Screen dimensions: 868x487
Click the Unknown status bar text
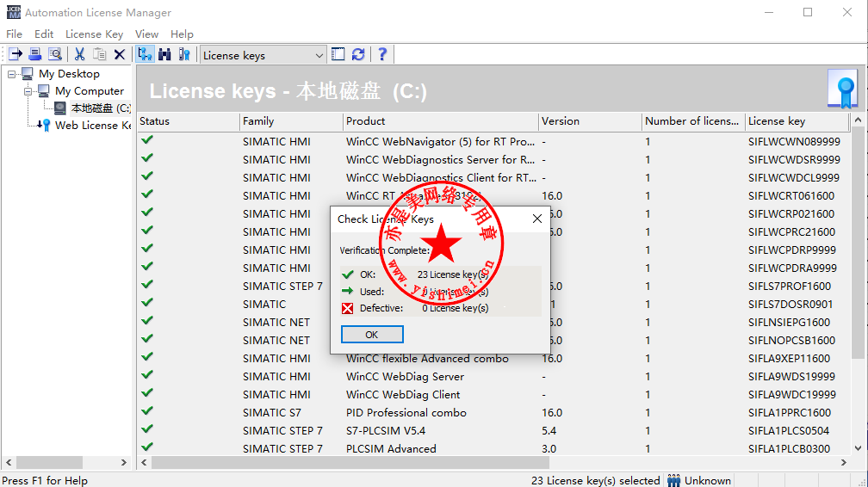coord(708,480)
